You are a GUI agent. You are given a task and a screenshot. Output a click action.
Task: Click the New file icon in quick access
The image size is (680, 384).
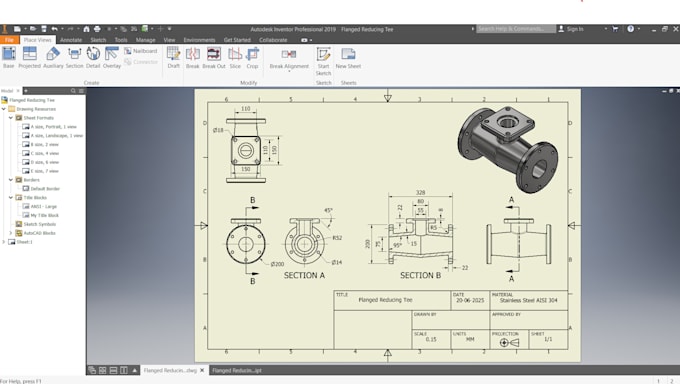click(17, 29)
